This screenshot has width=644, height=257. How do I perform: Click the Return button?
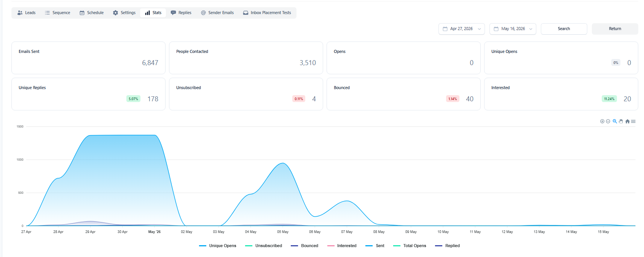[615, 29]
